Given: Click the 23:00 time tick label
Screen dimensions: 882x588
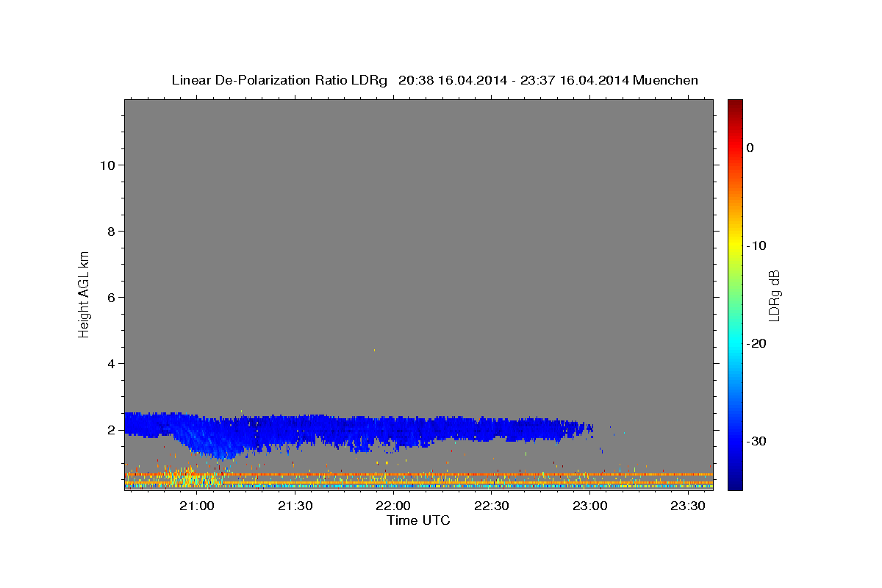Looking at the screenshot, I should pos(590,506).
